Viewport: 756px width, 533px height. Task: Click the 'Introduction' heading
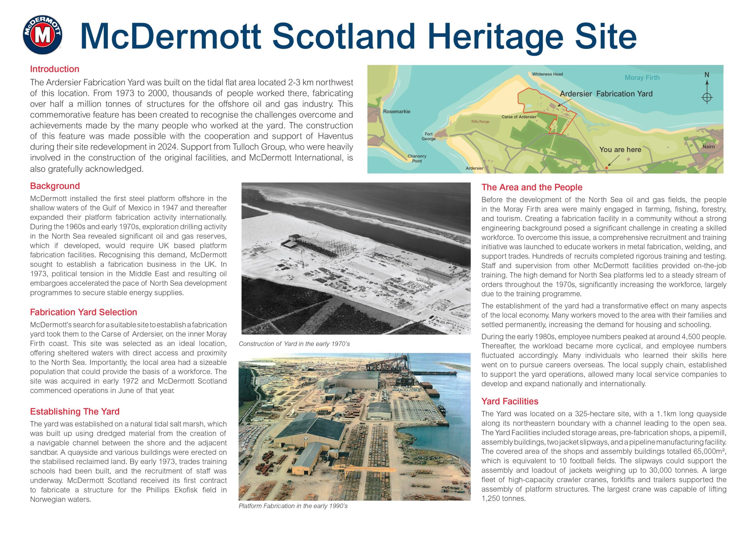(55, 69)
